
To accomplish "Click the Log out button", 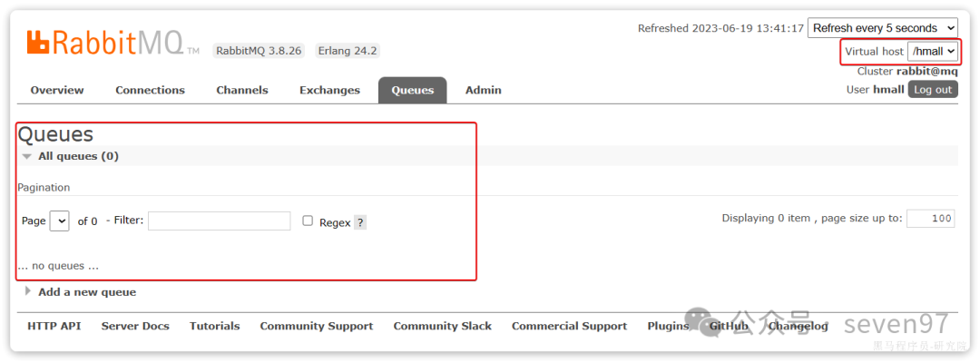I will [x=933, y=89].
